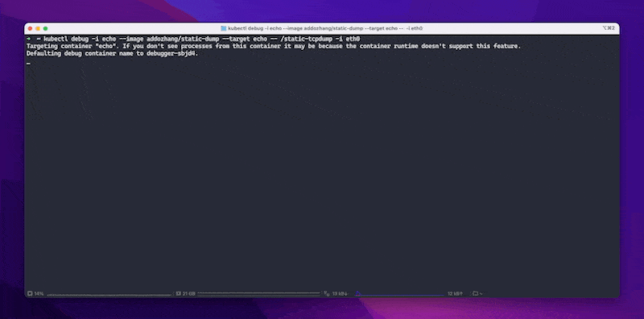The width and height of the screenshot is (644, 319).
Task: Click the memory usage icon showing 21 GB
Action: click(x=179, y=293)
